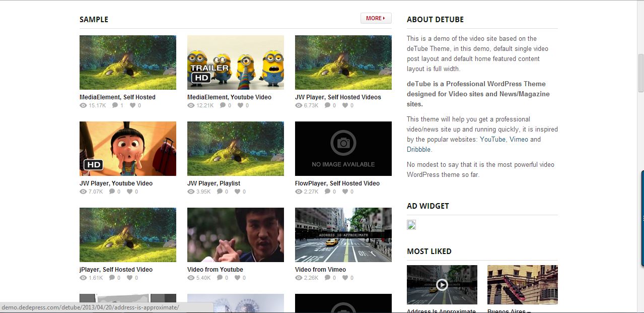
Task: Click the "ABOUT DETUBE" heading
Action: (435, 20)
